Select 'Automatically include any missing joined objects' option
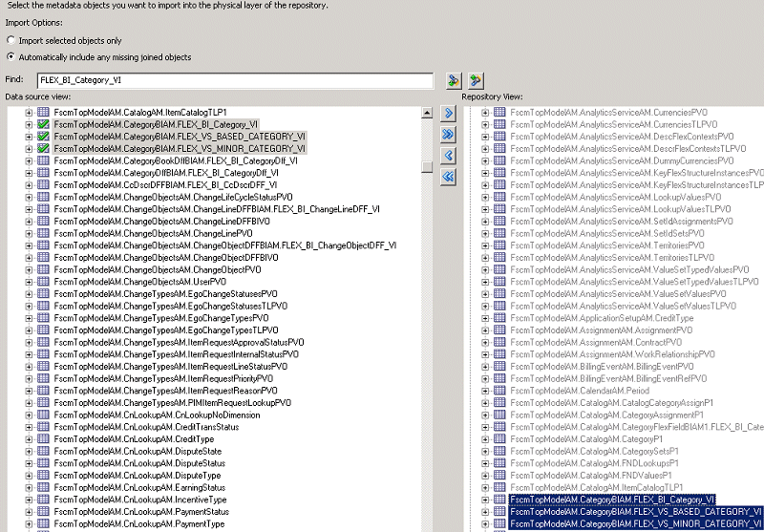The width and height of the screenshot is (764, 532). click(11, 57)
